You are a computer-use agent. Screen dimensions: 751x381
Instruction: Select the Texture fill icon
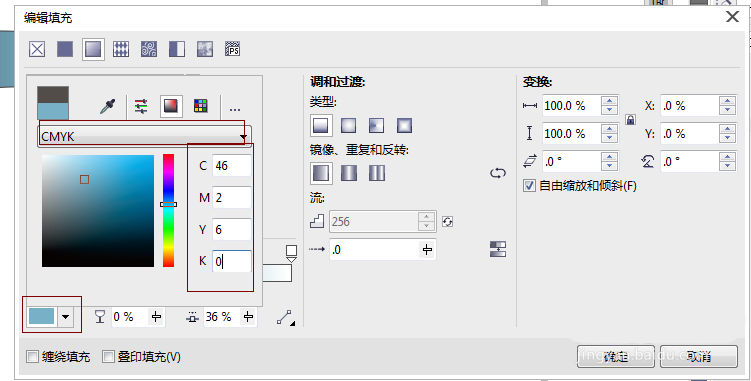[x=205, y=49]
